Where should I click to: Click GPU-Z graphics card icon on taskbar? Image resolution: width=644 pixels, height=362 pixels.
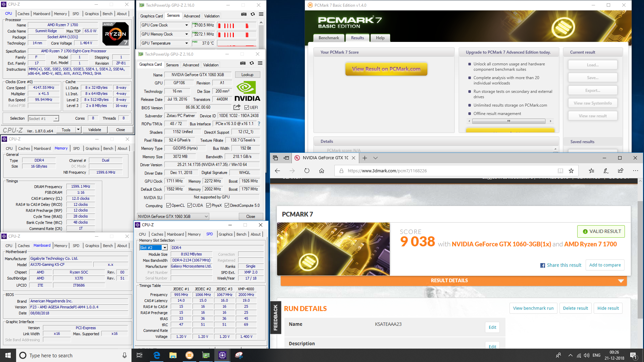point(206,355)
